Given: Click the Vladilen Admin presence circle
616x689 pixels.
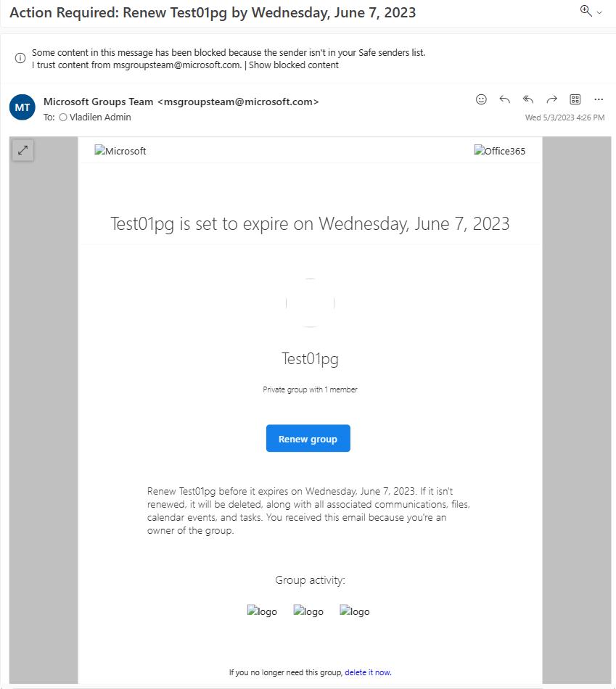Looking at the screenshot, I should (63, 117).
